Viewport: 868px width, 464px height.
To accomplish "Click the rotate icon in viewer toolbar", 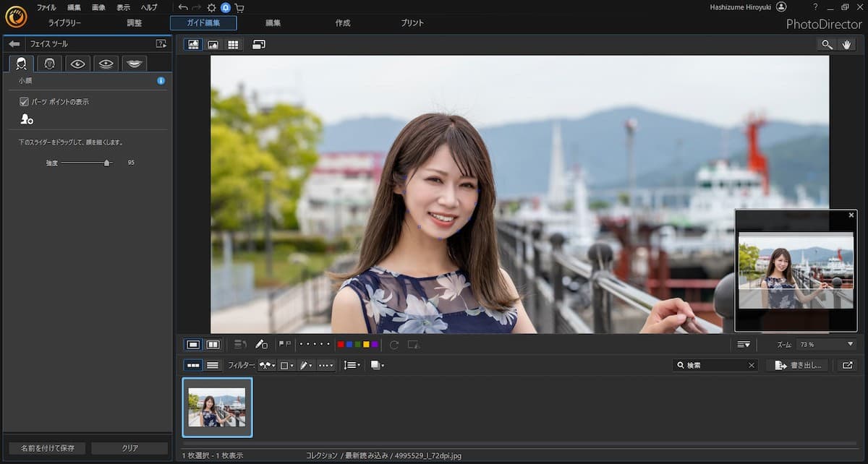I will click(x=394, y=345).
